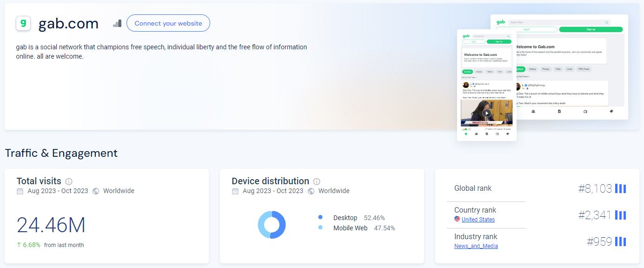The image size is (644, 268).
Task: Click the United States flag icon
Action: 457,219
